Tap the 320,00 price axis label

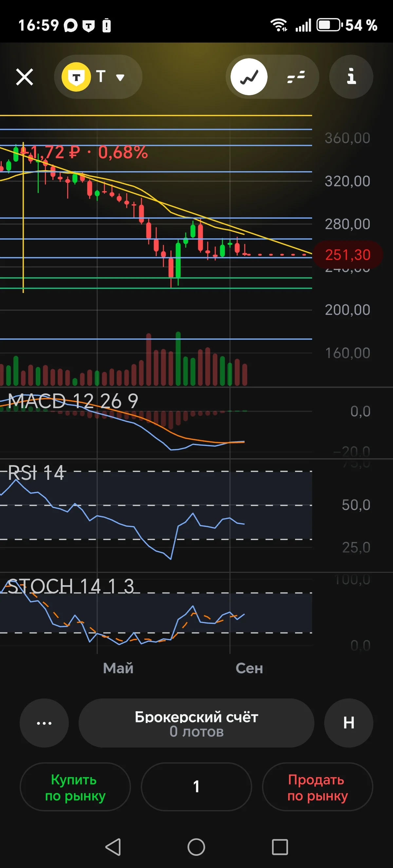click(x=347, y=181)
